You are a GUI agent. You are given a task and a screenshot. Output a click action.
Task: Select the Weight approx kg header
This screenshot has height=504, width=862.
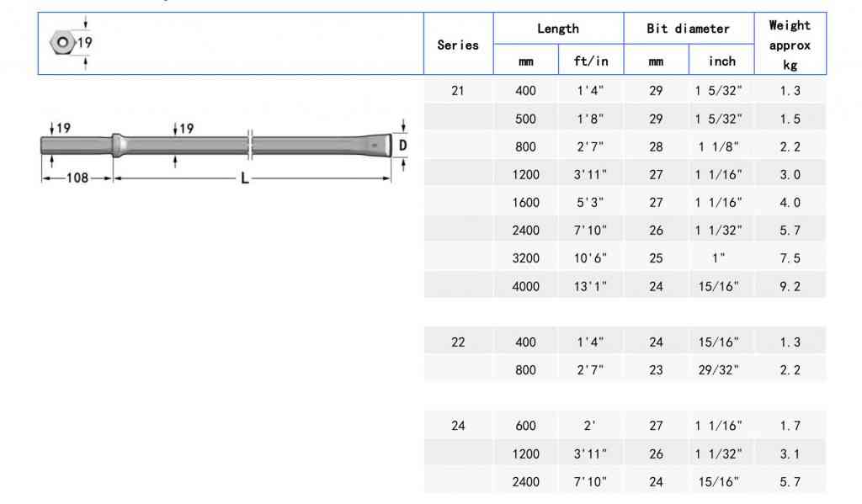790,45
